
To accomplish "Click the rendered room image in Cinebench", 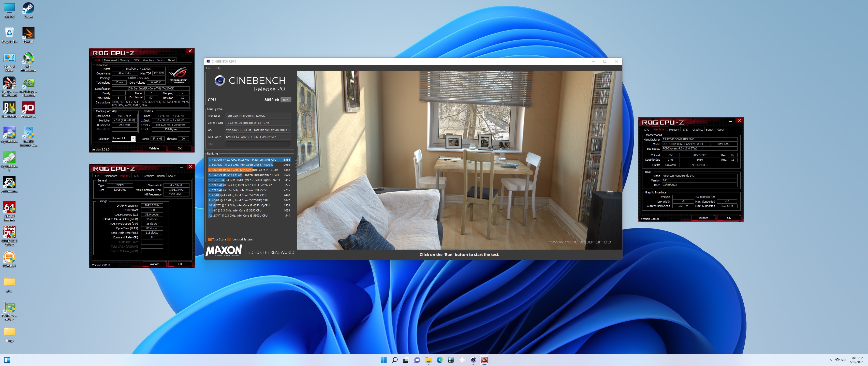I will pyautogui.click(x=459, y=160).
